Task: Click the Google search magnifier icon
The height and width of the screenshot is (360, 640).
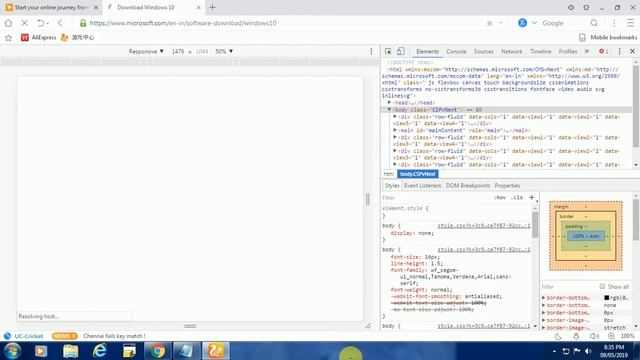Action: coord(594,23)
